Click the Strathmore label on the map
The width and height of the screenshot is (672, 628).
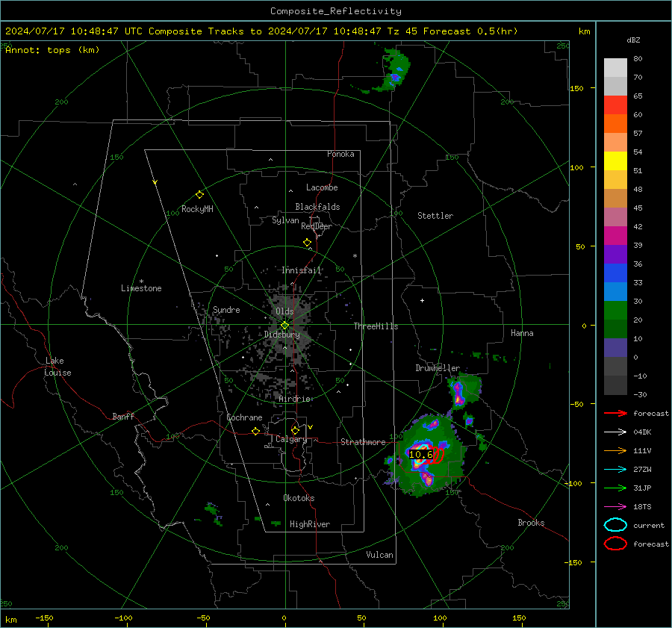point(363,442)
